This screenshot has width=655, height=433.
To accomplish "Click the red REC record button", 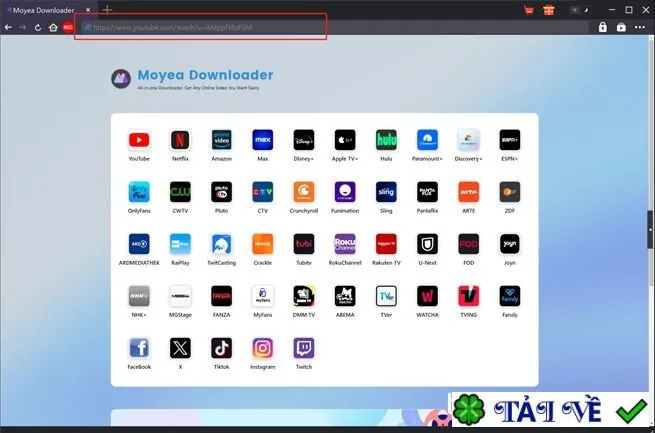I will click(68, 28).
